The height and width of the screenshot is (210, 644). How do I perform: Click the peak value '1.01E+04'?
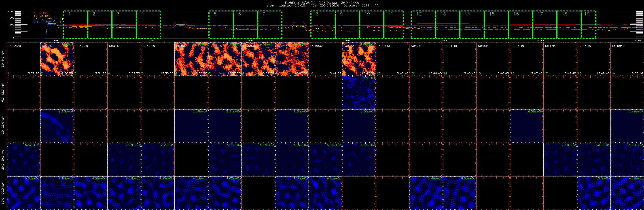(x=602, y=145)
